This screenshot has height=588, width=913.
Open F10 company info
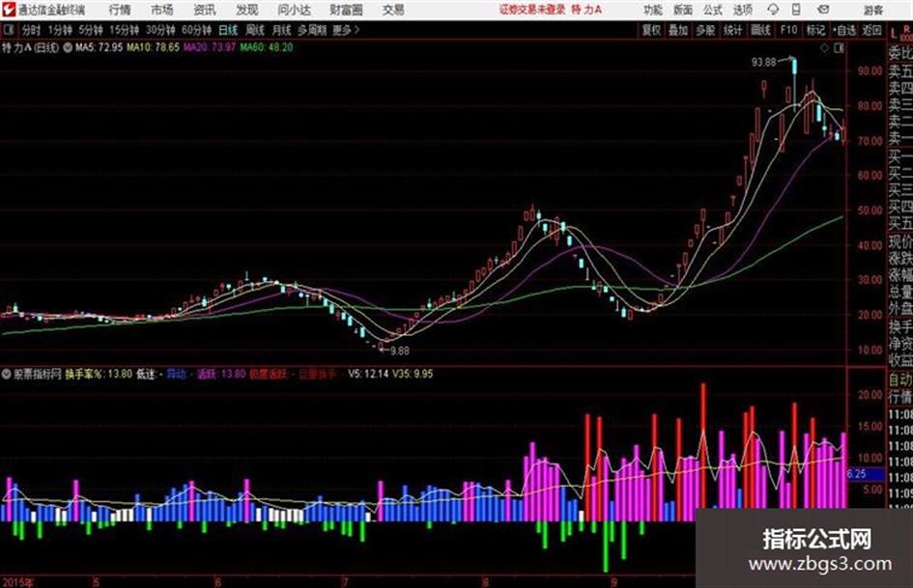coord(788,30)
